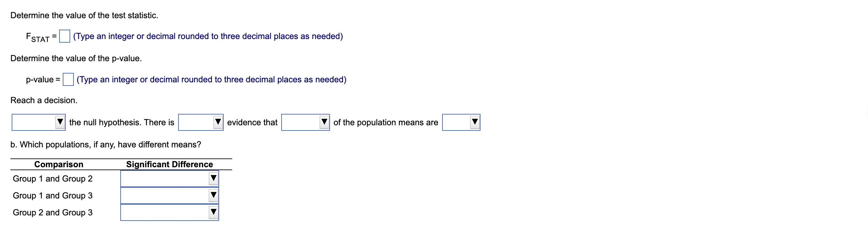Screen dimensions: 868x231
Task: Click the black triangle in the evidence dropdown
Action: 218,122
